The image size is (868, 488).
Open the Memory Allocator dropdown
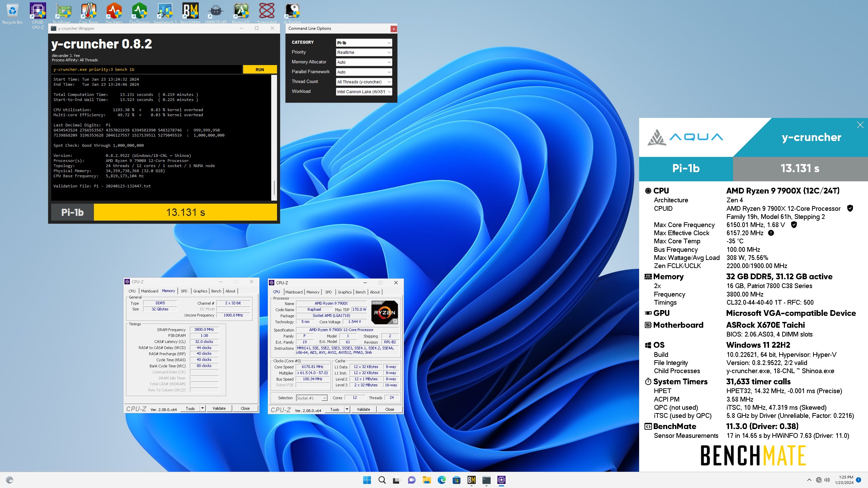click(364, 62)
